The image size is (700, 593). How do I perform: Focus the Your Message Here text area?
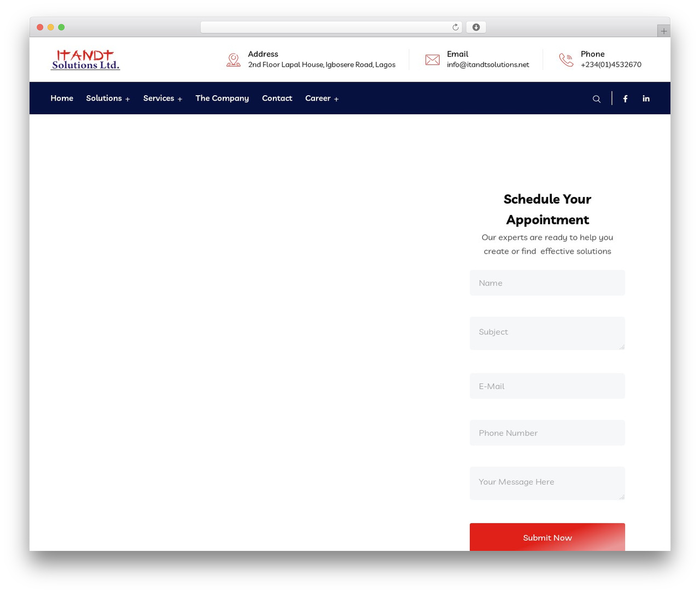(x=547, y=483)
